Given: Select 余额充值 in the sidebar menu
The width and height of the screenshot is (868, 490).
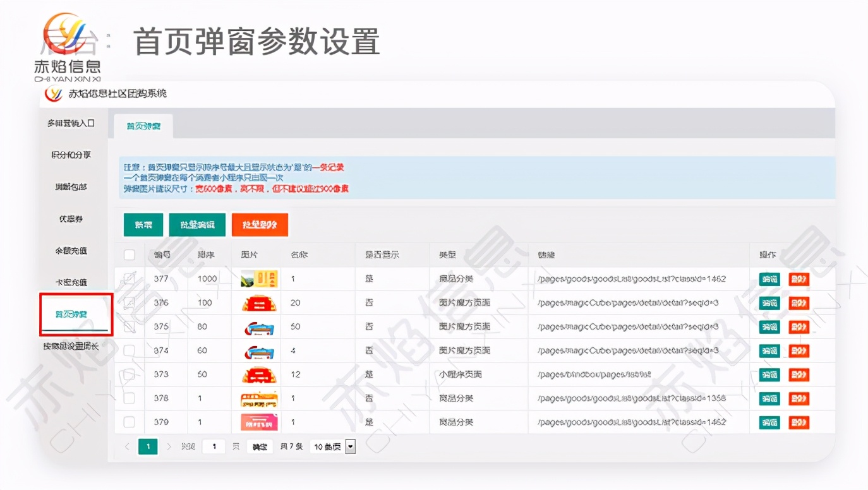Looking at the screenshot, I should click(71, 251).
